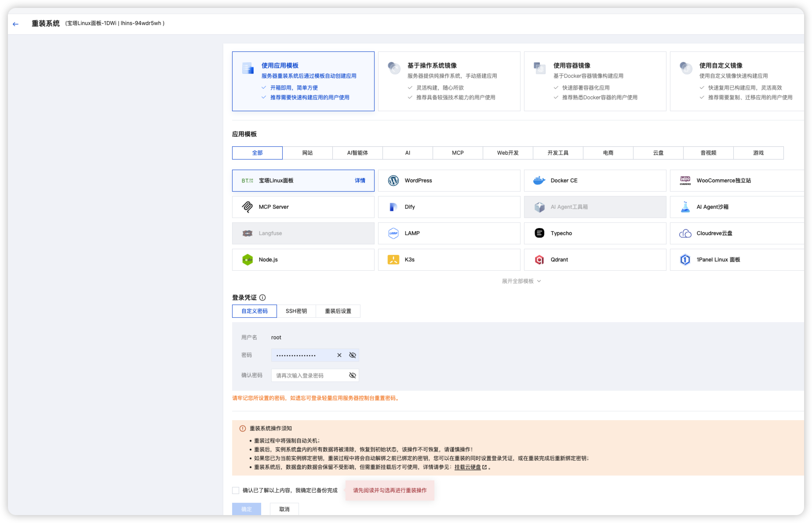The image size is (812, 523).
Task: Select the AI智能体 template category tab
Action: pos(358,153)
